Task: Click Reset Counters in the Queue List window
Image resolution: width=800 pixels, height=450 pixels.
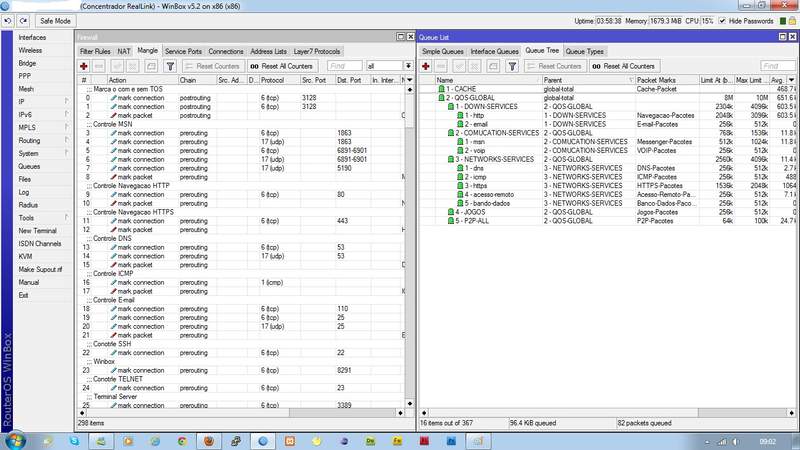Action: click(554, 66)
